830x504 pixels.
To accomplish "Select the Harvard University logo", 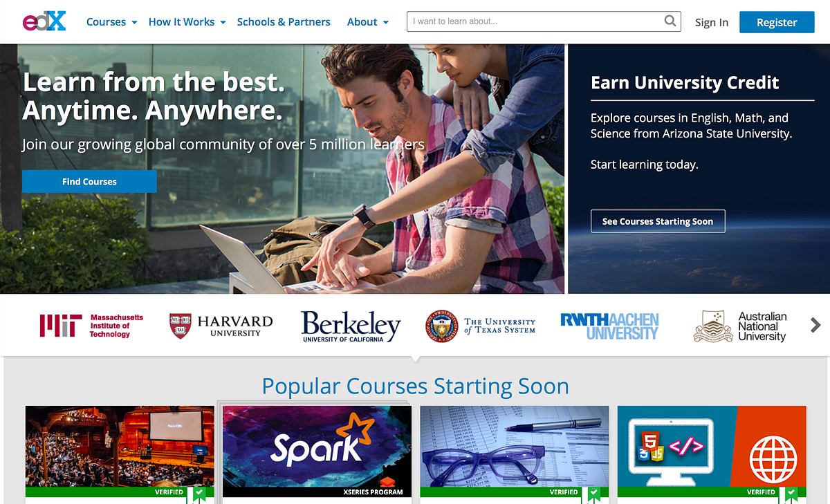I will point(221,326).
